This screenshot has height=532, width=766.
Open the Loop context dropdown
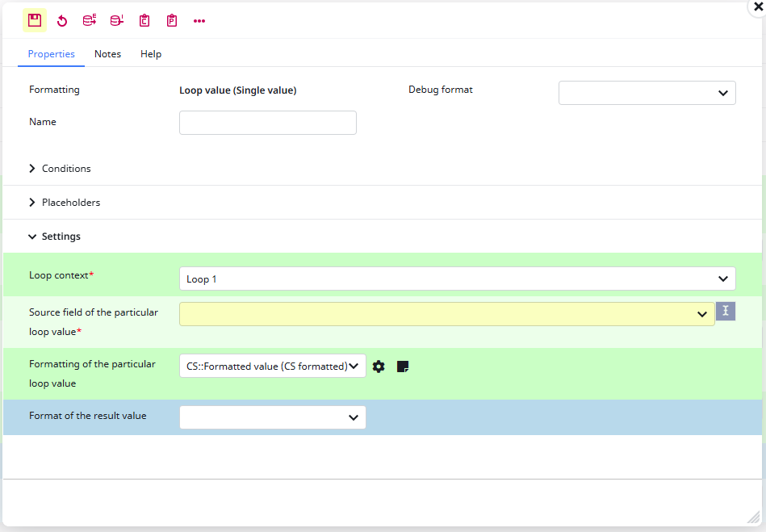pos(457,279)
